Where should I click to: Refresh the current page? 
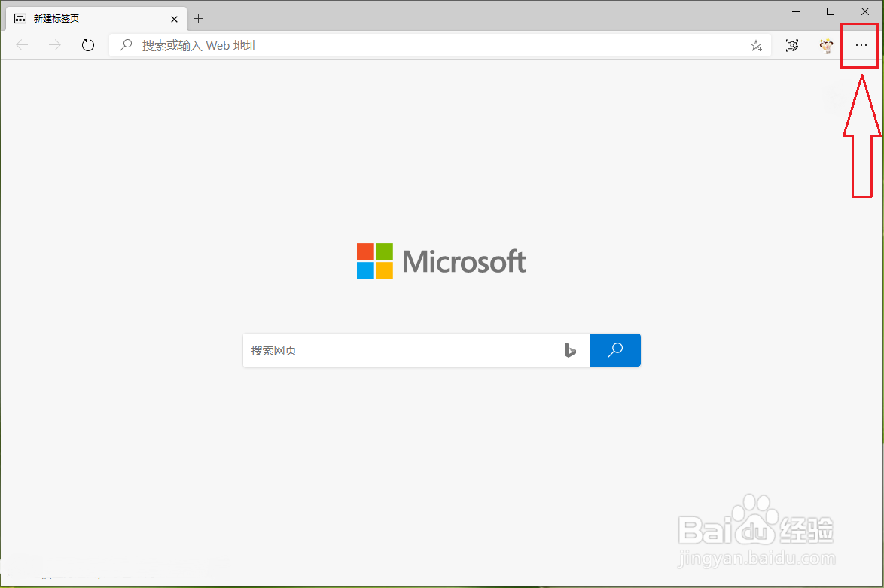87,45
